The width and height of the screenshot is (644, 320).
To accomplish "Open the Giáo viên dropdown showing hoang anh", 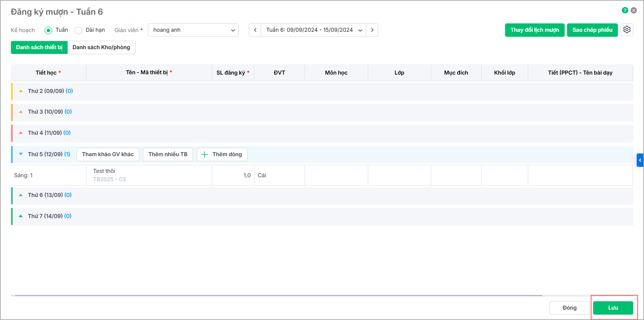I will click(193, 30).
